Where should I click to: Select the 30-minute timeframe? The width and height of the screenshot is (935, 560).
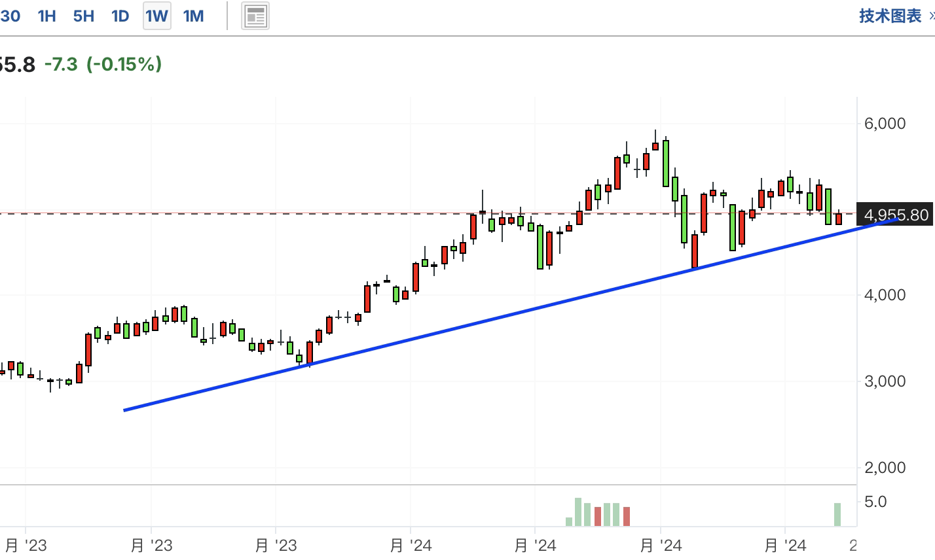(x=10, y=16)
